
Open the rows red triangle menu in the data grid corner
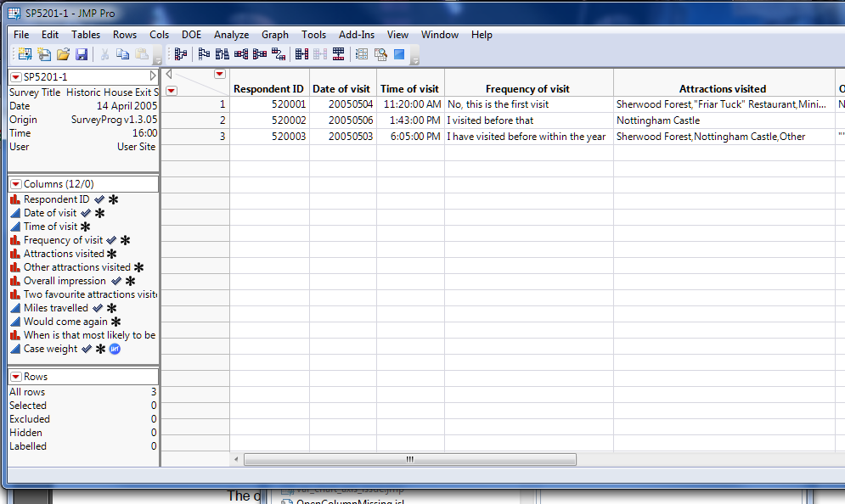tap(172, 91)
